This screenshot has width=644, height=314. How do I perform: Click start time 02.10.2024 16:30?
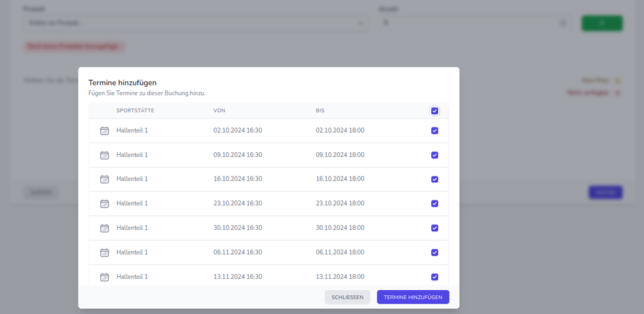click(x=238, y=130)
